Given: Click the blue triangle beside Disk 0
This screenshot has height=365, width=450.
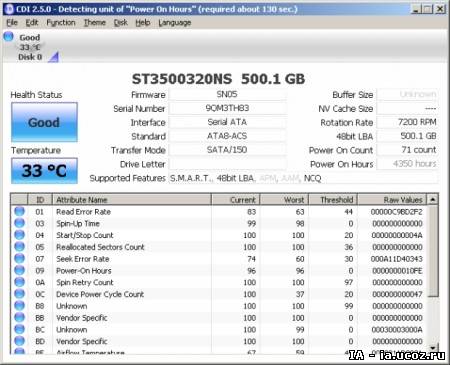Looking at the screenshot, I should tap(53, 57).
